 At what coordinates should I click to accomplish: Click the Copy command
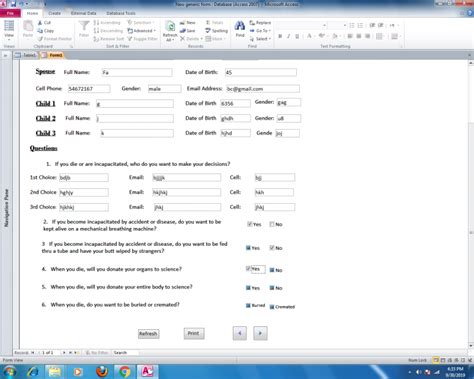coord(45,31)
